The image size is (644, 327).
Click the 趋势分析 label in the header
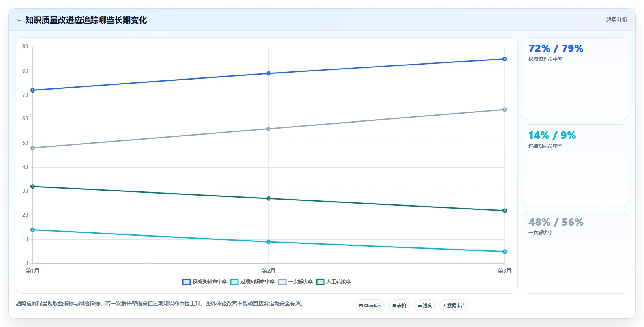click(616, 19)
